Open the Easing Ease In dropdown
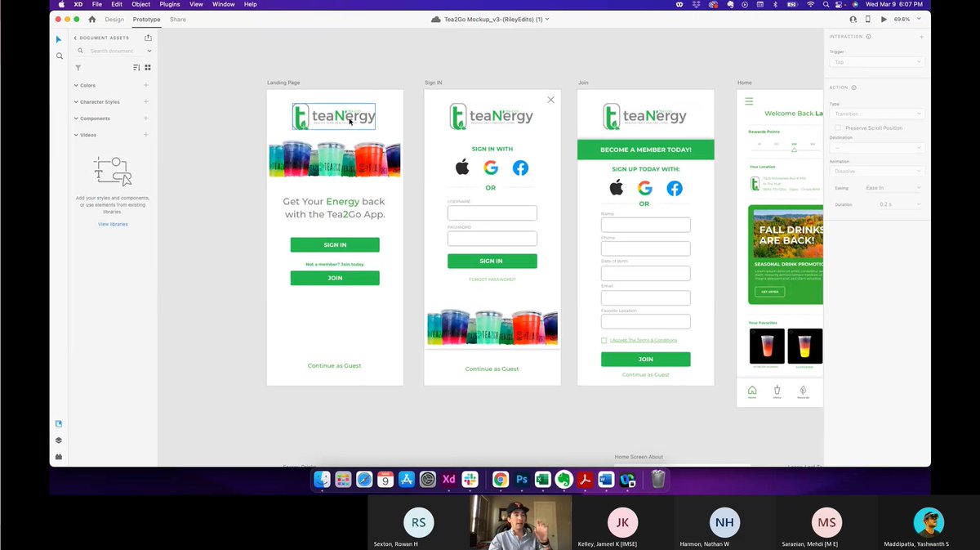The image size is (980, 550). pos(893,188)
